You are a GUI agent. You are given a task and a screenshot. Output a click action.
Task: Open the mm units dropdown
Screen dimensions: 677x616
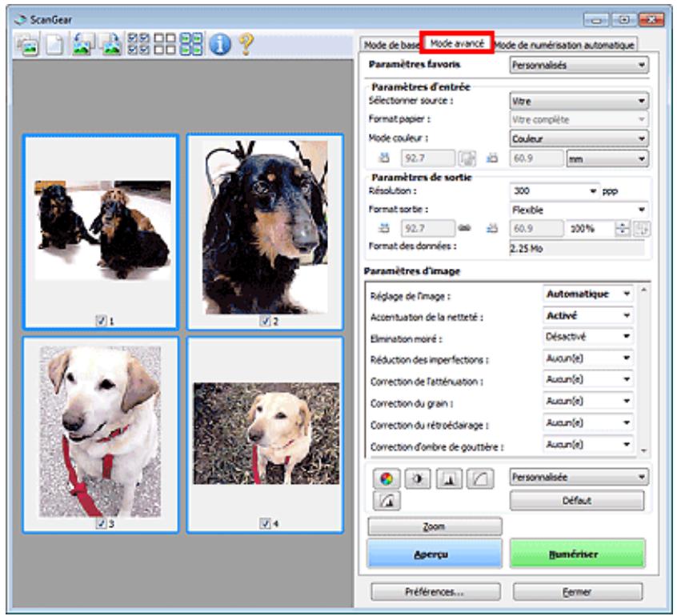click(x=607, y=158)
